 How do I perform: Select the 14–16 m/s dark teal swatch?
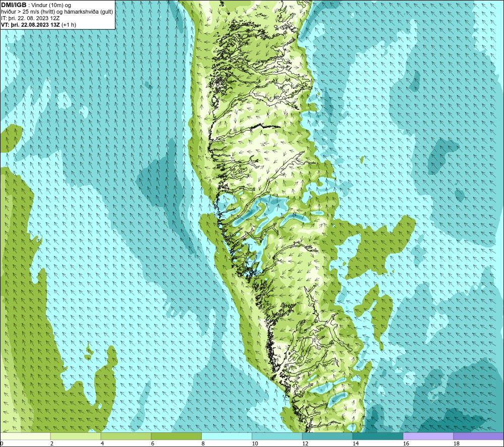coord(377,436)
